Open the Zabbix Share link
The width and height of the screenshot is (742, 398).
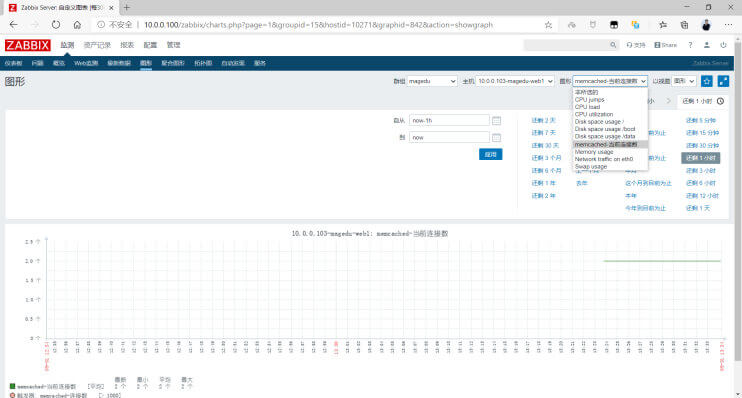pyautogui.click(x=665, y=45)
